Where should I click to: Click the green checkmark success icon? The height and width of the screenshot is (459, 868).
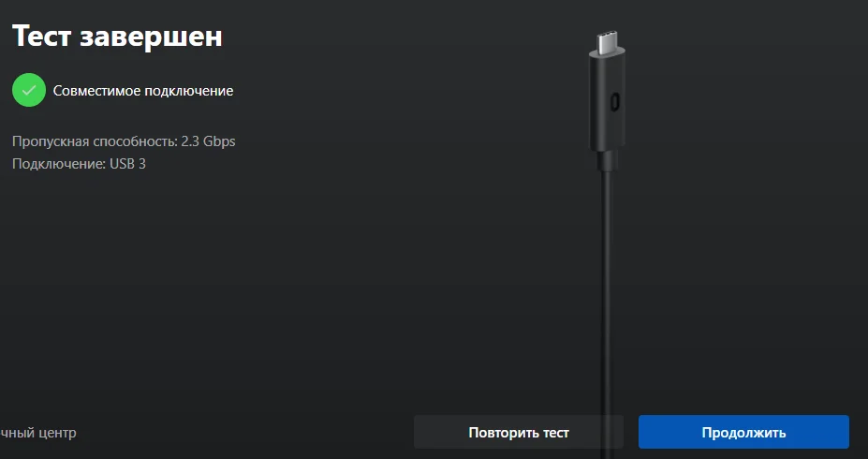click(29, 90)
